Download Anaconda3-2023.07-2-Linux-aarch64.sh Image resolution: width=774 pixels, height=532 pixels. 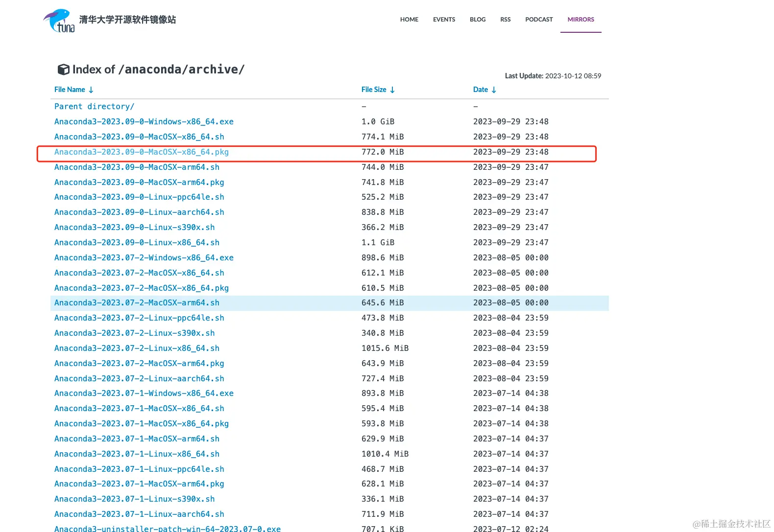pyautogui.click(x=139, y=378)
